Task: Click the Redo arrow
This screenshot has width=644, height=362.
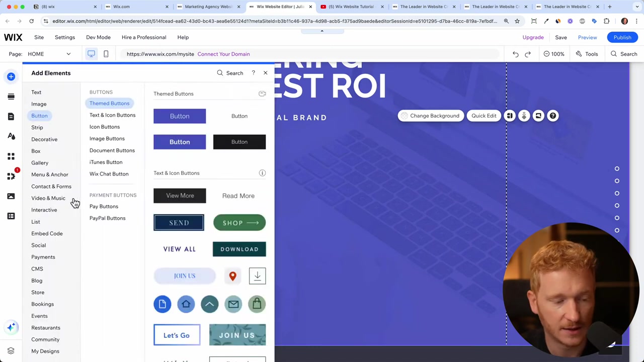Action: click(x=528, y=54)
